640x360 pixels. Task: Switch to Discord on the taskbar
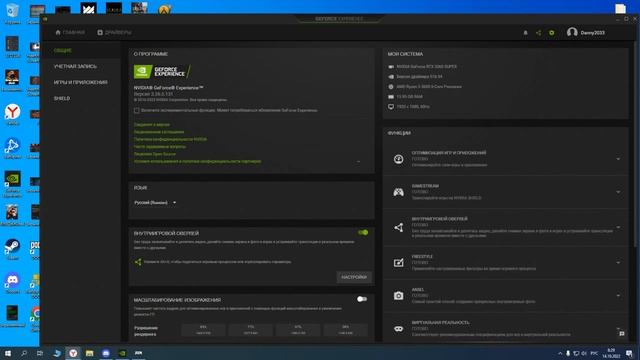106,353
